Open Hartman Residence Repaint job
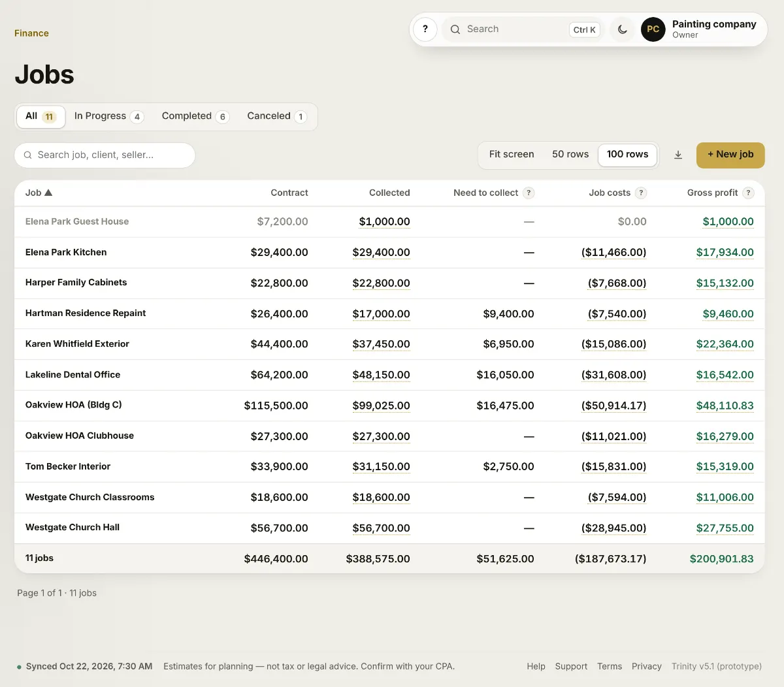Screen dimensions: 784x687 point(86,313)
